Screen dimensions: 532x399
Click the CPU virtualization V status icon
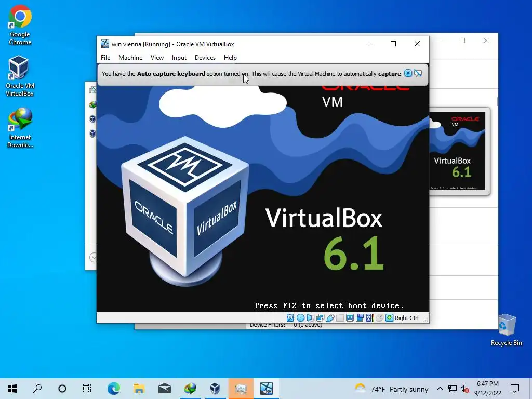(369, 318)
